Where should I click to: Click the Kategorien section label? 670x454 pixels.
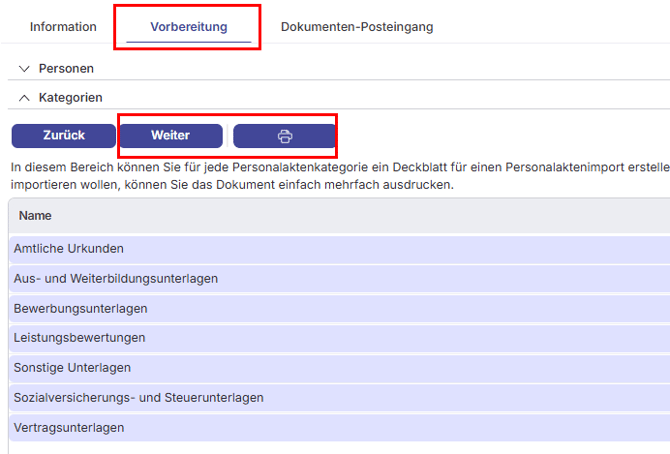pyautogui.click(x=70, y=98)
